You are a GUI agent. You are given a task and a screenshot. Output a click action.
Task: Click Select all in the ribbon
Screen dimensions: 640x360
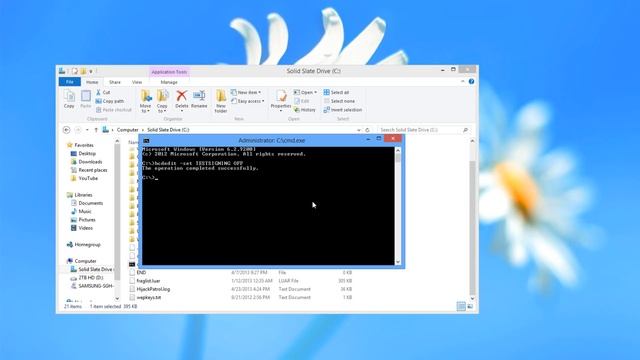coord(336,92)
